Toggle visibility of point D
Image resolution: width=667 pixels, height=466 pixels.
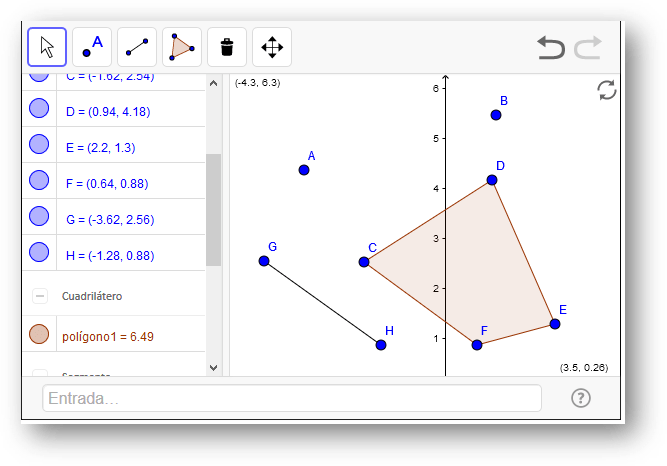[x=39, y=108]
